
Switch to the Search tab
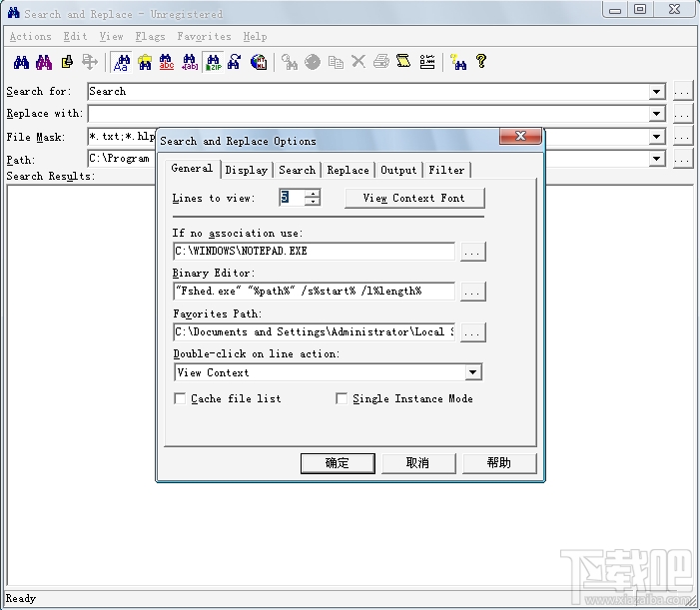coord(298,170)
